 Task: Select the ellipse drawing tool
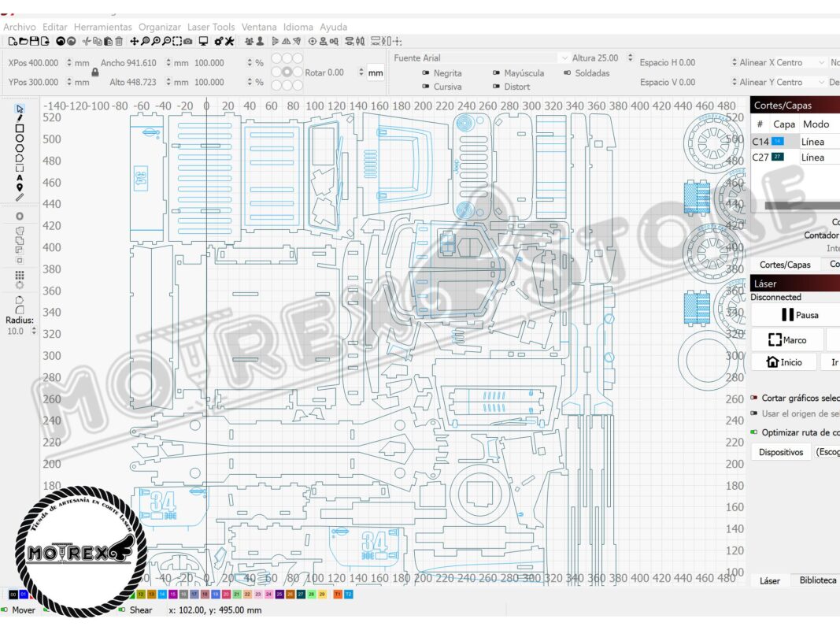pyautogui.click(x=20, y=139)
